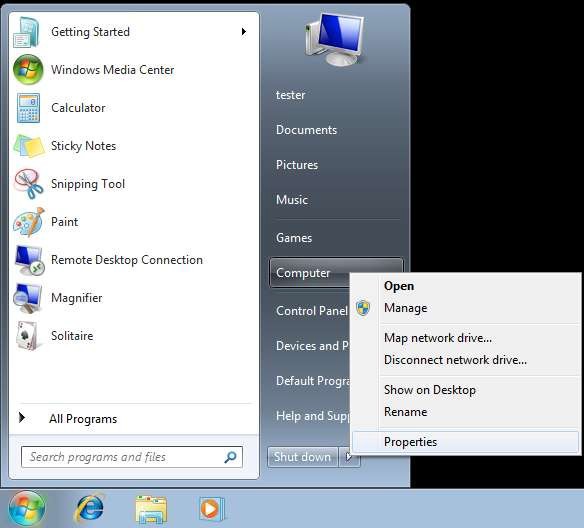
Task: Open Calculator from its icon
Action: [x=28, y=108]
